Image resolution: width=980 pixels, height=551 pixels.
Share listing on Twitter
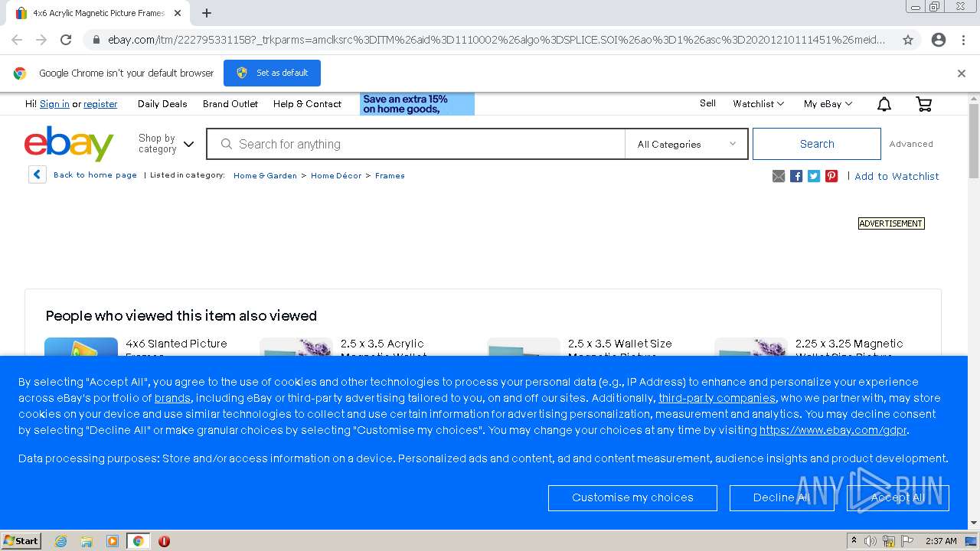coord(814,176)
